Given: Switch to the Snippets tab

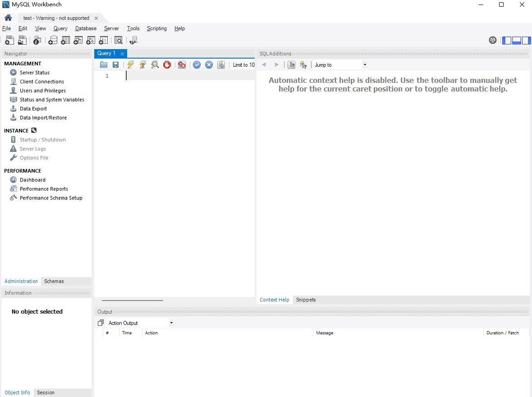Looking at the screenshot, I should 306,300.
